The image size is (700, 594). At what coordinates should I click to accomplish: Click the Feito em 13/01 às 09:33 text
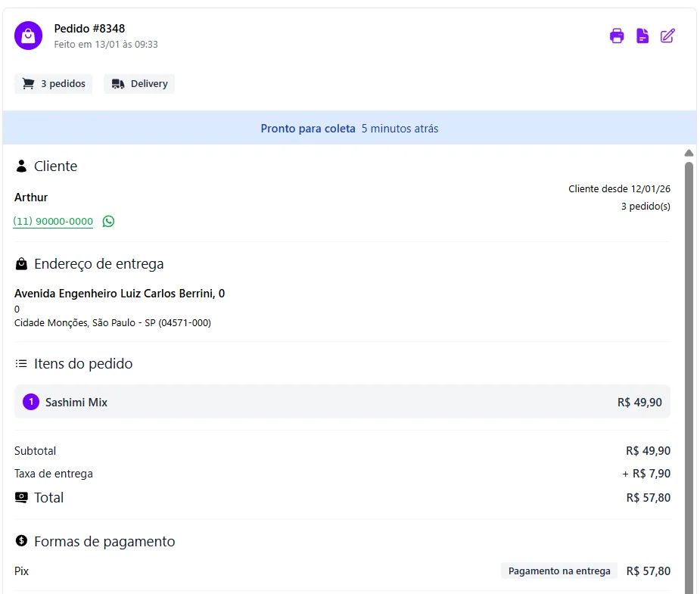[106, 44]
